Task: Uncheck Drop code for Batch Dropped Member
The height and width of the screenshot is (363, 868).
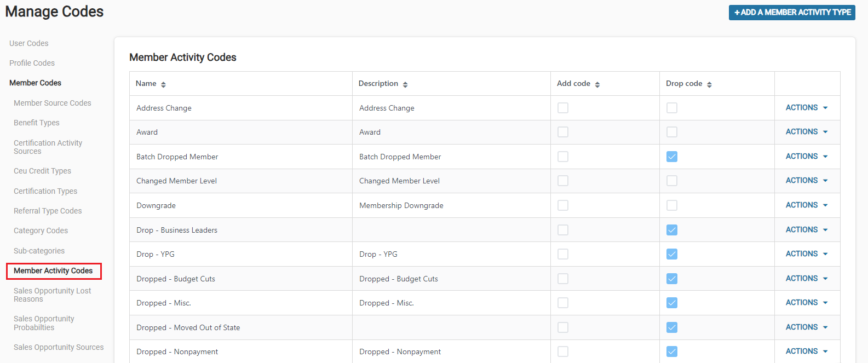Action: pyautogui.click(x=672, y=157)
